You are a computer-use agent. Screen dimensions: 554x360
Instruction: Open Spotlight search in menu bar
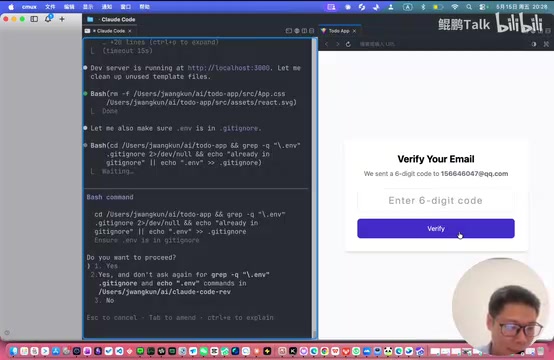pos(469,7)
